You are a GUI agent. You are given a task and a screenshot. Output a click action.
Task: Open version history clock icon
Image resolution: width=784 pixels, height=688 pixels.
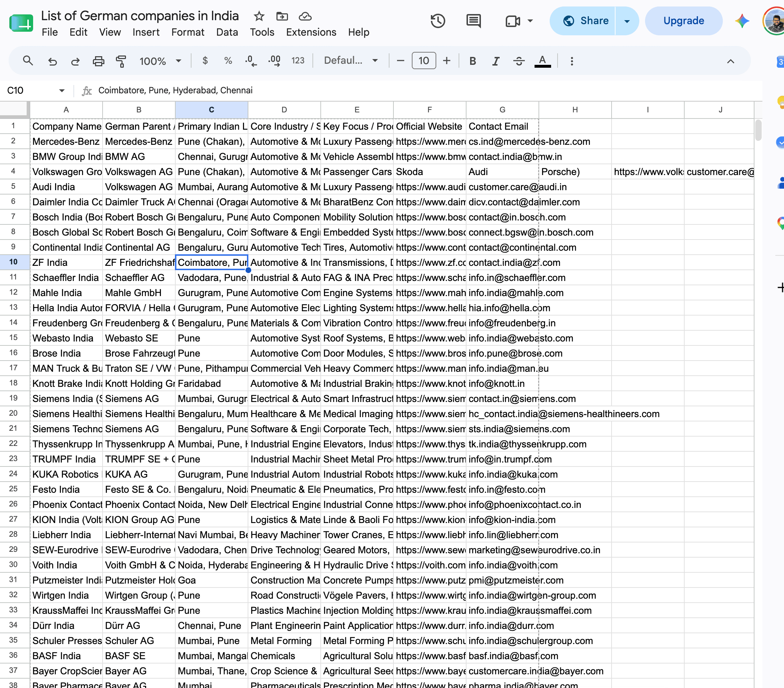[438, 21]
